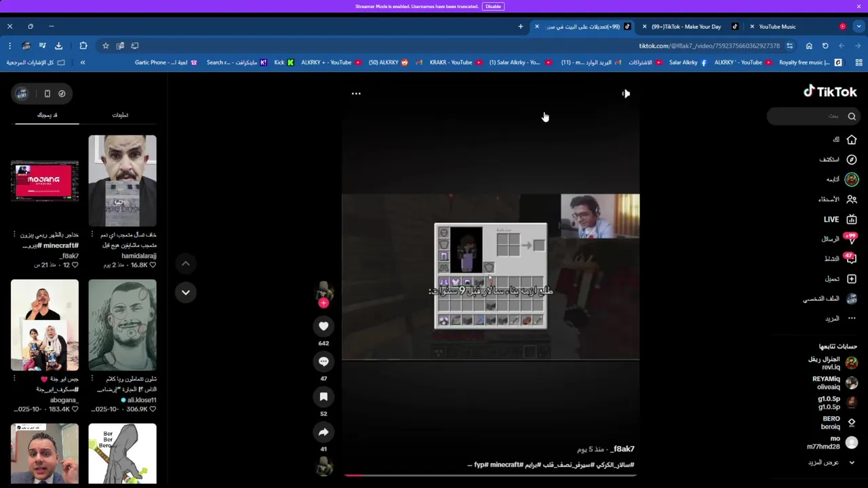This screenshot has height=488, width=868.
Task: Open the Royalty free music bookmark
Action: tap(810, 62)
